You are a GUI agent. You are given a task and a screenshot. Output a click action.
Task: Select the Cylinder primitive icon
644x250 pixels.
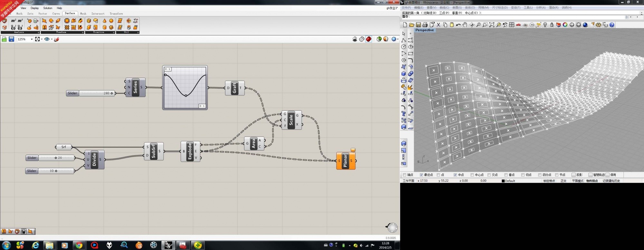point(104,27)
